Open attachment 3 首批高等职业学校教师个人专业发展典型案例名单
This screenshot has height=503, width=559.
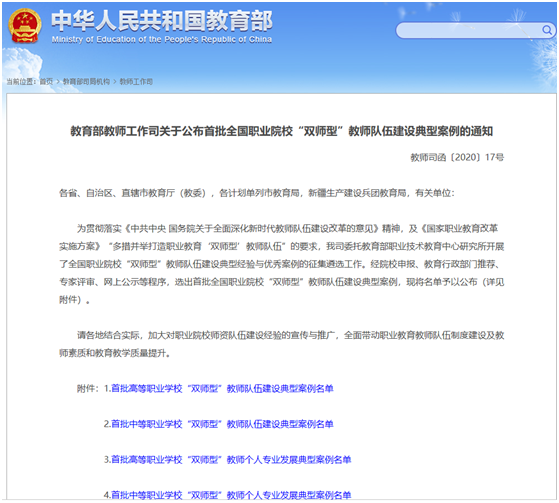click(x=231, y=460)
